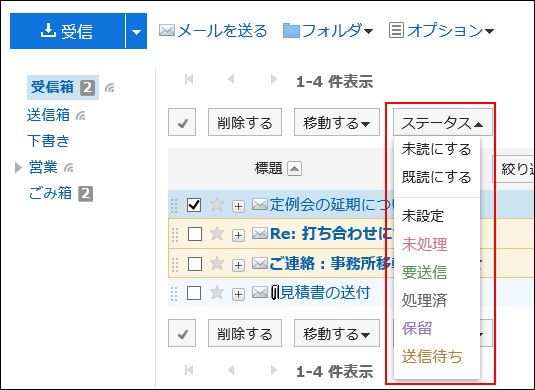
Task: Go to previous page in top pager
Action: tap(231, 79)
